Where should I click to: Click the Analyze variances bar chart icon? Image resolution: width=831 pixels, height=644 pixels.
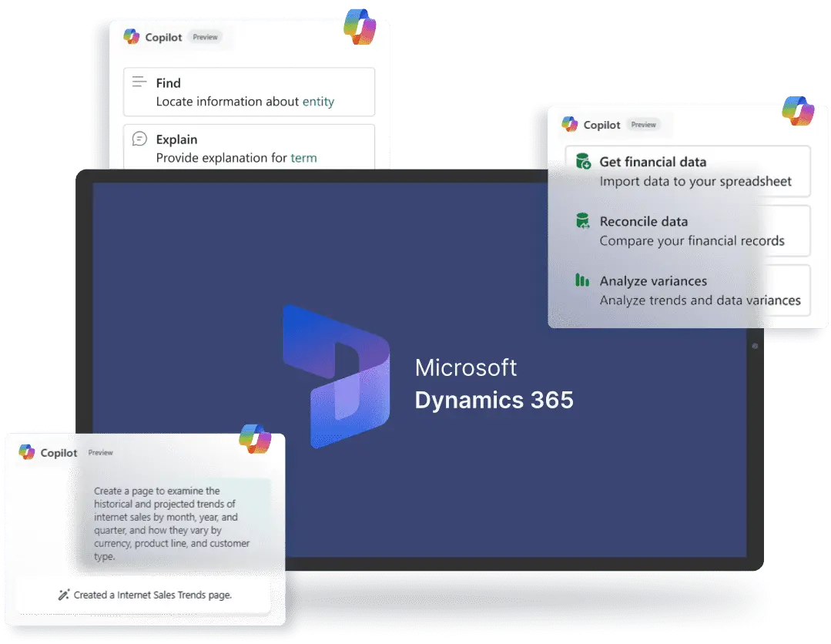(x=582, y=280)
